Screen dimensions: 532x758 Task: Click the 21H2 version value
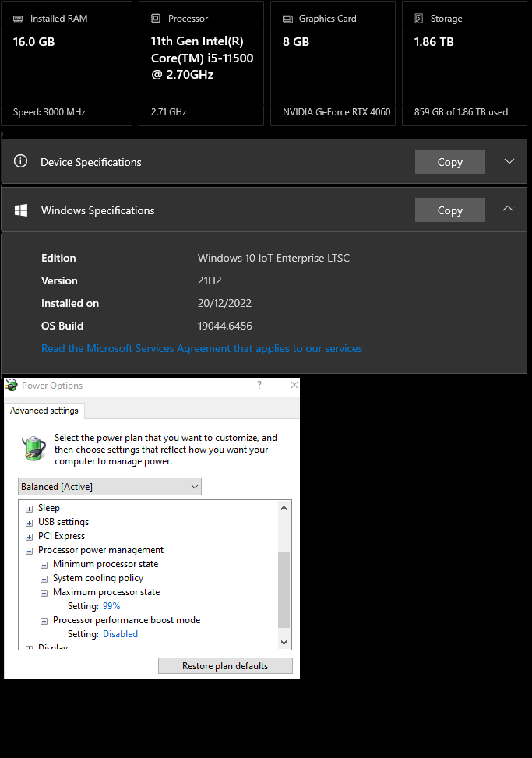[x=210, y=281]
